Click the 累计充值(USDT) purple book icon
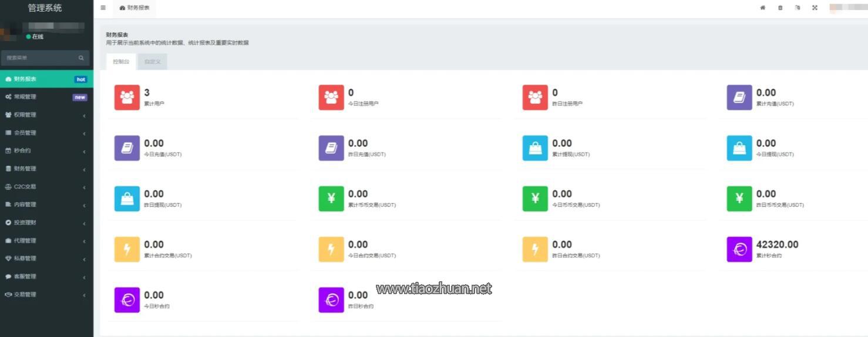868x337 pixels. (x=739, y=97)
